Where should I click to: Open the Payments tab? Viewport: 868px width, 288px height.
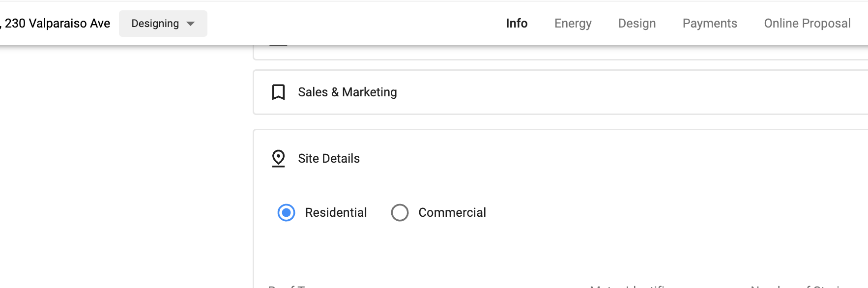[x=709, y=24]
